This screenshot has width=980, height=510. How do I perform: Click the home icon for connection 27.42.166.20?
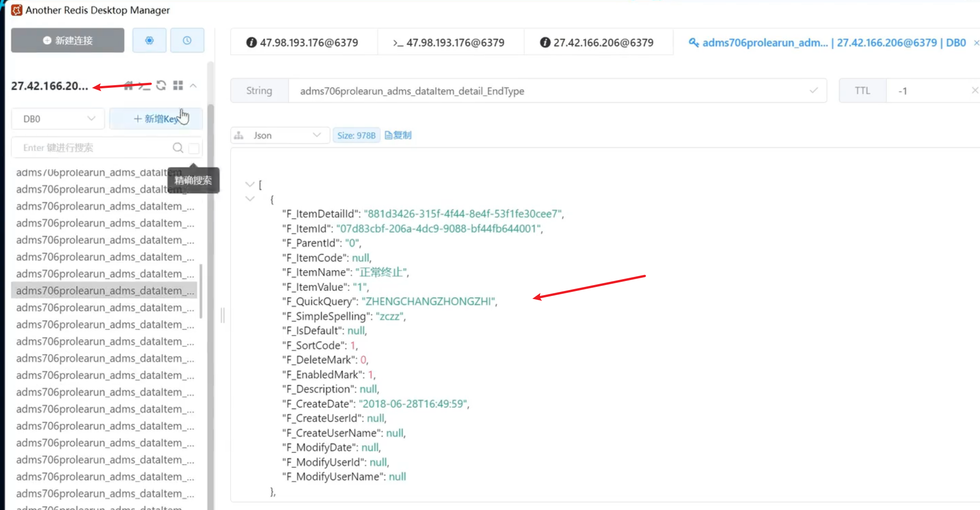129,86
